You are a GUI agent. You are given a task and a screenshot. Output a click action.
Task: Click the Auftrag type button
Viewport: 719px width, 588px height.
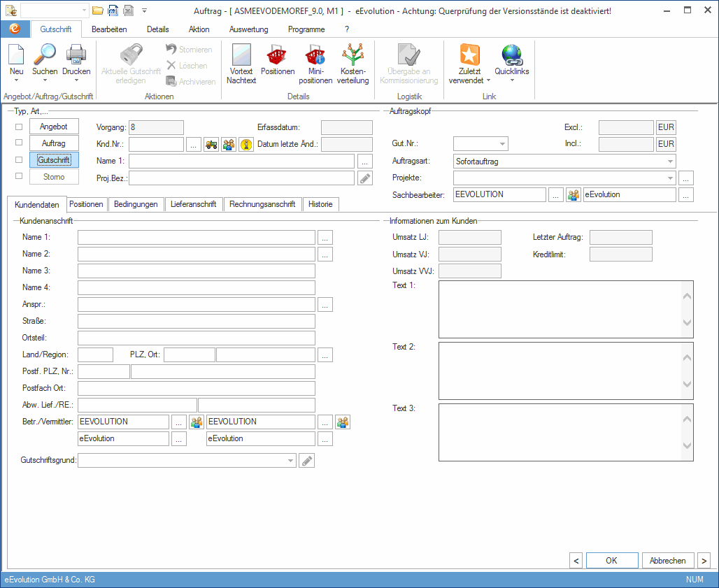(54, 143)
